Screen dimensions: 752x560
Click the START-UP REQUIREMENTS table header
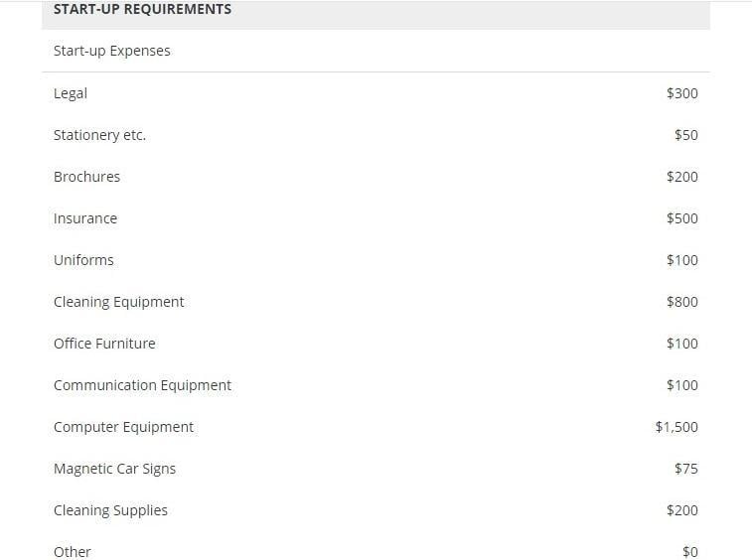[142, 9]
